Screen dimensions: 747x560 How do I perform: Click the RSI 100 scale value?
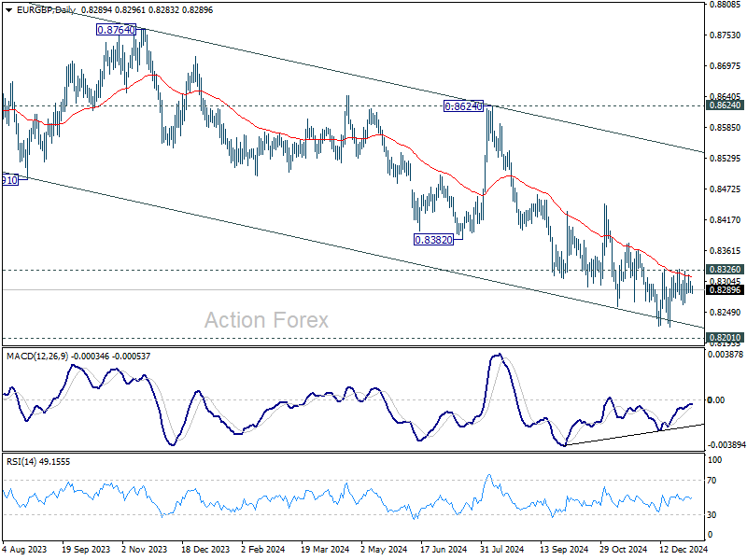715,460
